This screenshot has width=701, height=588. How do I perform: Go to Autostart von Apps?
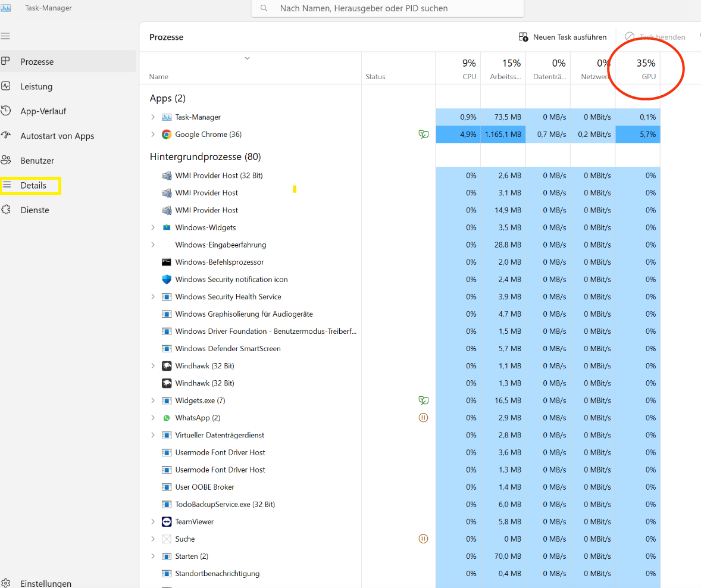point(68,136)
